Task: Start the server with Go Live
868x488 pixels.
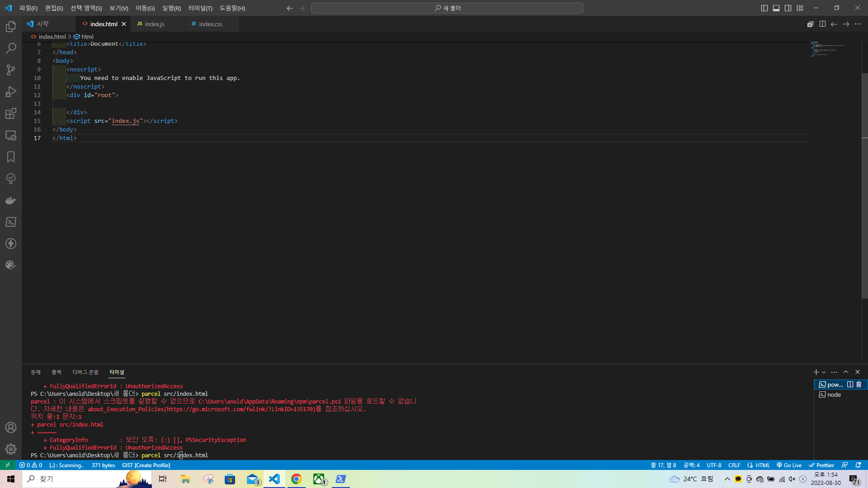Action: pyautogui.click(x=789, y=465)
